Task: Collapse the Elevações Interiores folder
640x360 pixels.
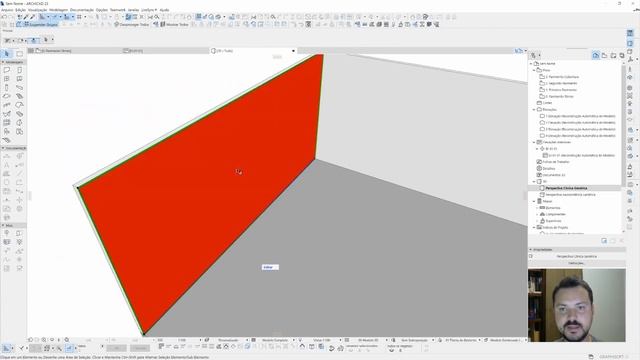Action: point(534,142)
